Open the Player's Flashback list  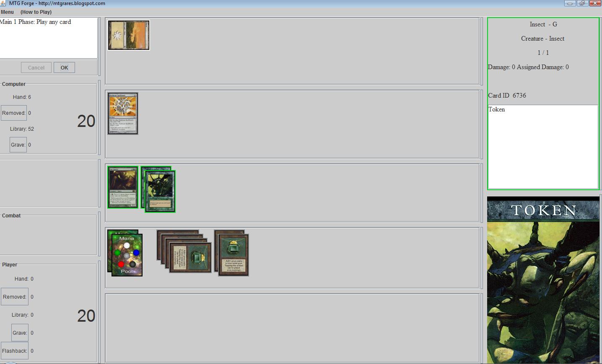(15, 351)
